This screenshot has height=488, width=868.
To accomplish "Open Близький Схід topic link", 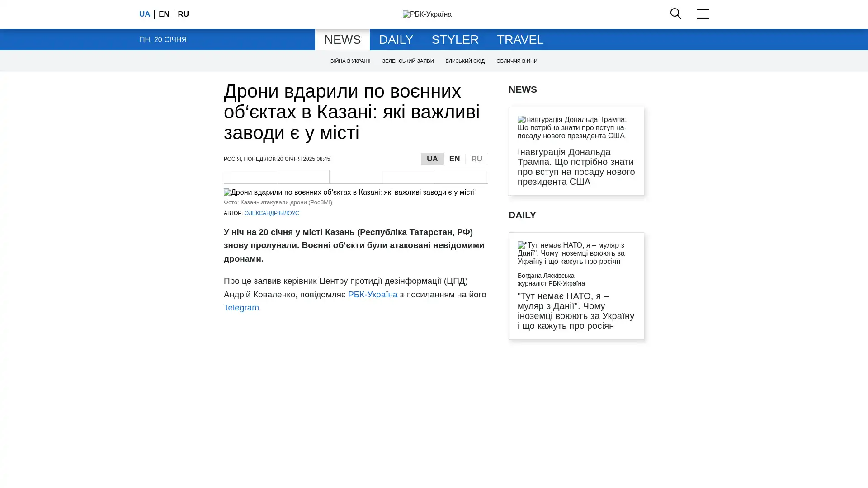I will tap(464, 61).
